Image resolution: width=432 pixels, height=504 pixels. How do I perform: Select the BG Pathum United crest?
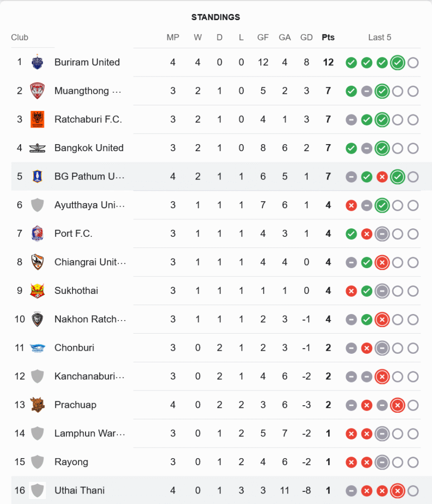[37, 176]
